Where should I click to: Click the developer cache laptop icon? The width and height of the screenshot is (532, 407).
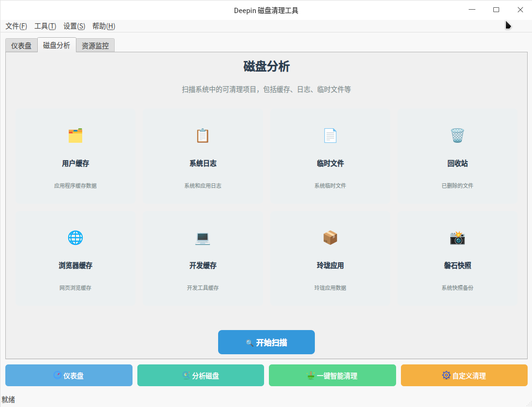203,238
